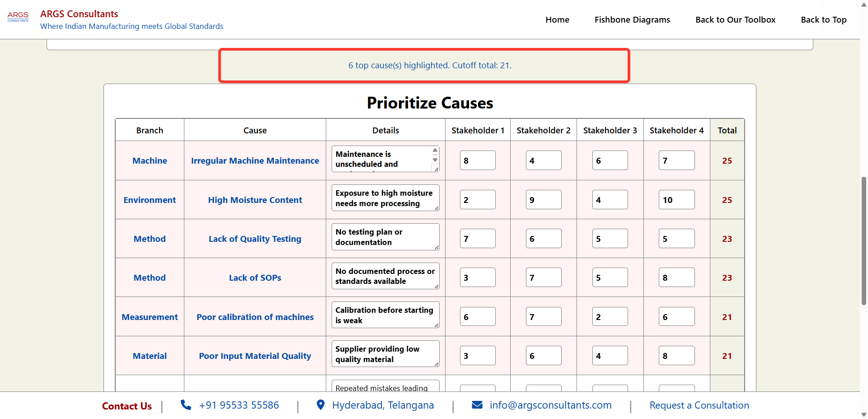Click Stakeholder 4 score for Irregular Machine Maintenance
This screenshot has height=419, width=868.
click(676, 160)
